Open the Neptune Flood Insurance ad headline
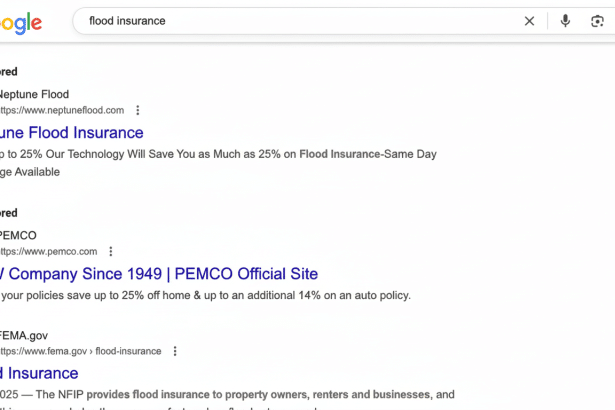Screen dimensions: 615x410 pyautogui.click(x=72, y=133)
